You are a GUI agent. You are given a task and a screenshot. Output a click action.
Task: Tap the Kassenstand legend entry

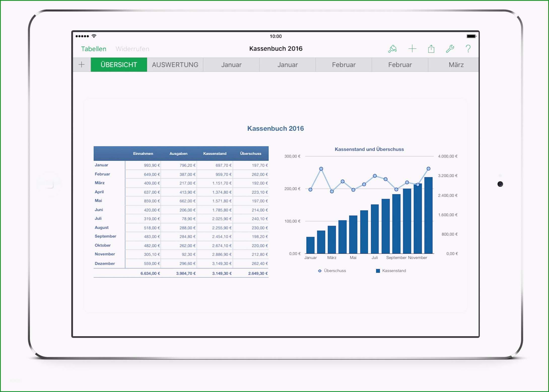[x=391, y=271]
